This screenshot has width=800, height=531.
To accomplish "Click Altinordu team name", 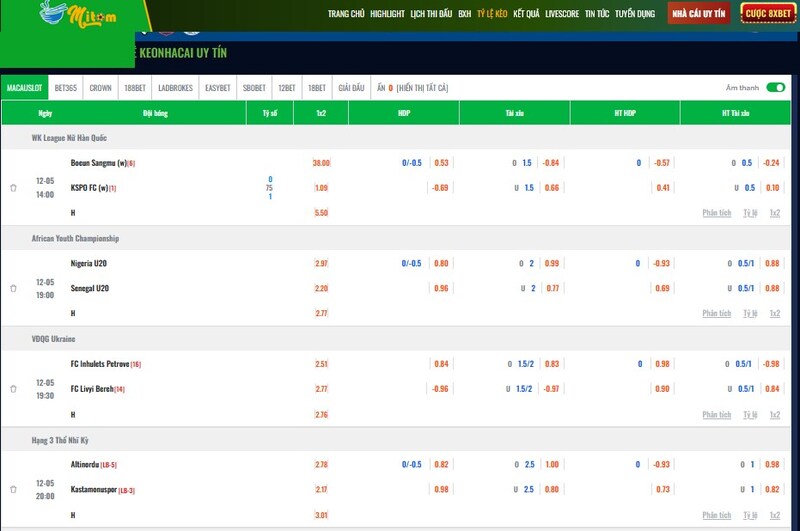I will click(x=85, y=464).
